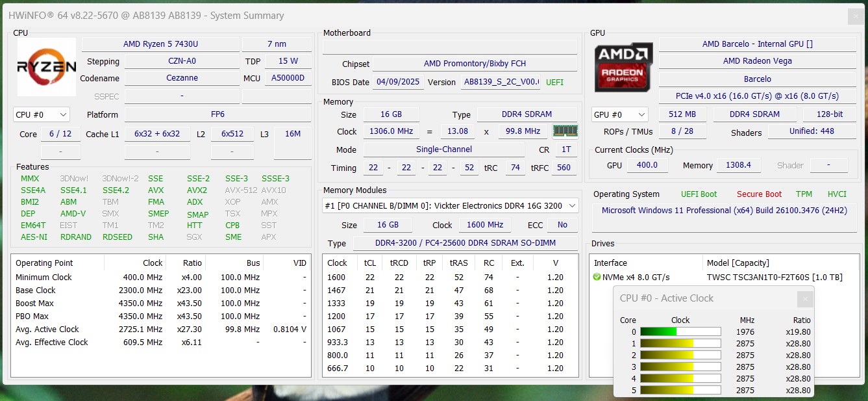Click the HVCI indicator

(837, 194)
